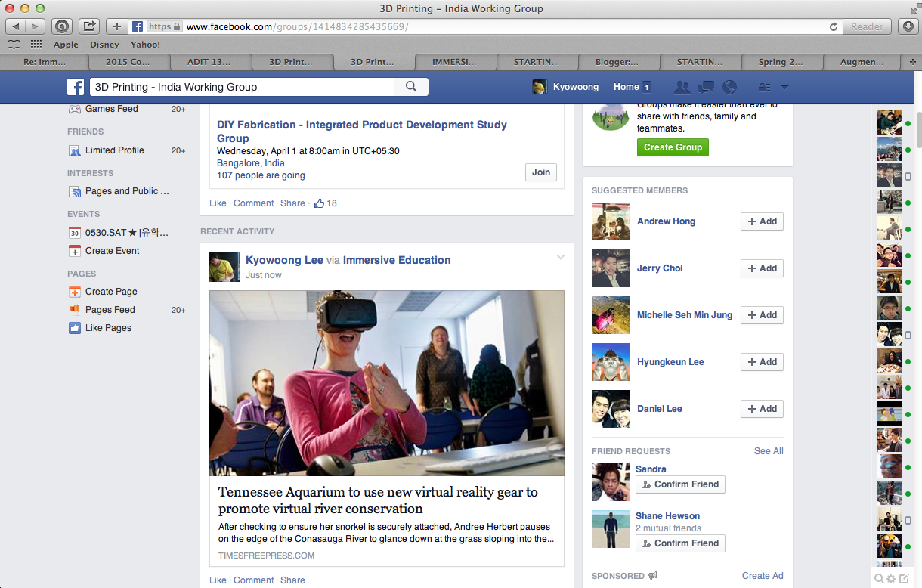Add Michelle Seh Min Jung to group
The height and width of the screenshot is (588, 922).
coord(762,315)
